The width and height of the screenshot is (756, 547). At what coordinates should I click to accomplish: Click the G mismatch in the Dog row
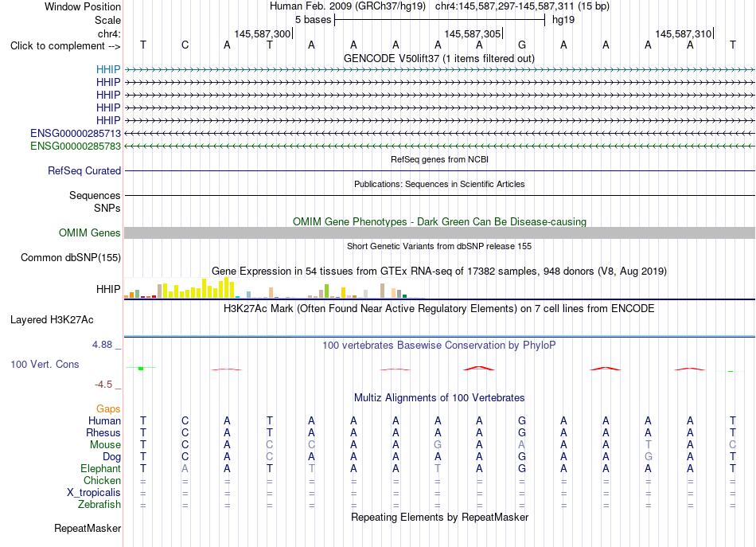[648, 457]
